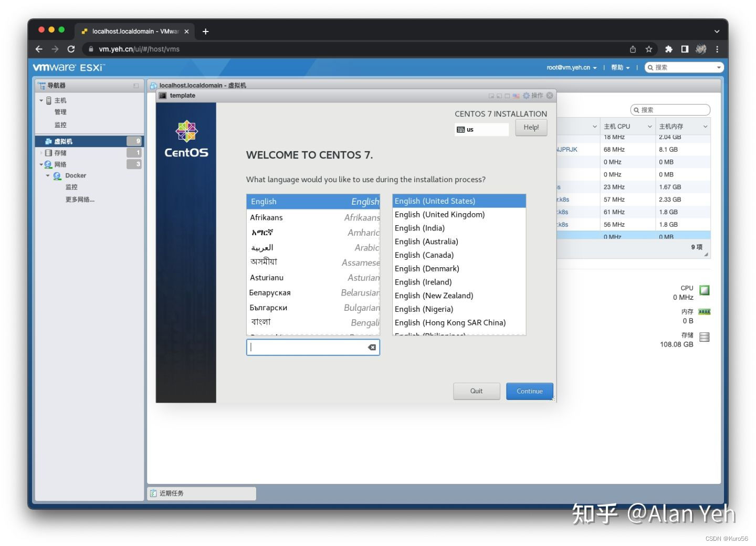Go forward in the browser
This screenshot has height=546, width=756.
[55, 49]
